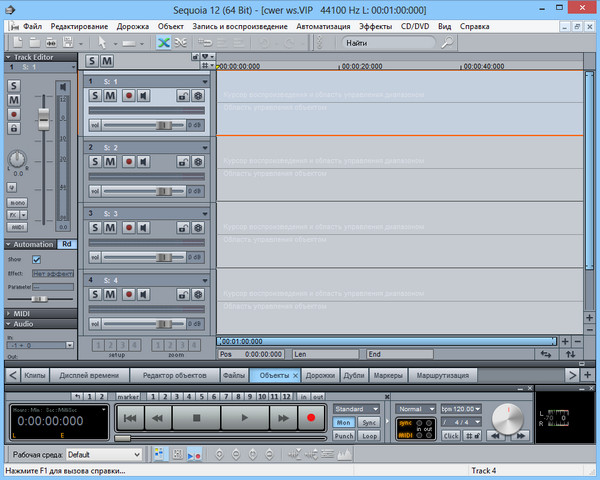The width and height of the screenshot is (600, 480).
Task: Mute track 2
Action: [x=110, y=161]
